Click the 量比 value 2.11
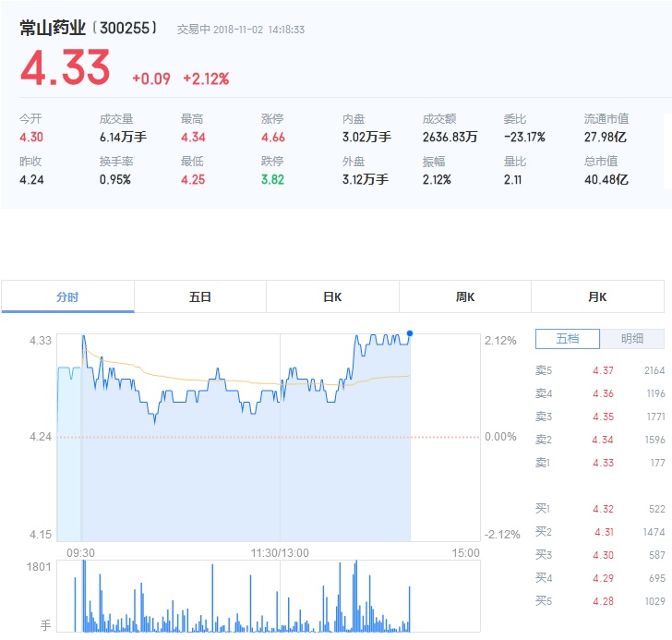 [512, 179]
